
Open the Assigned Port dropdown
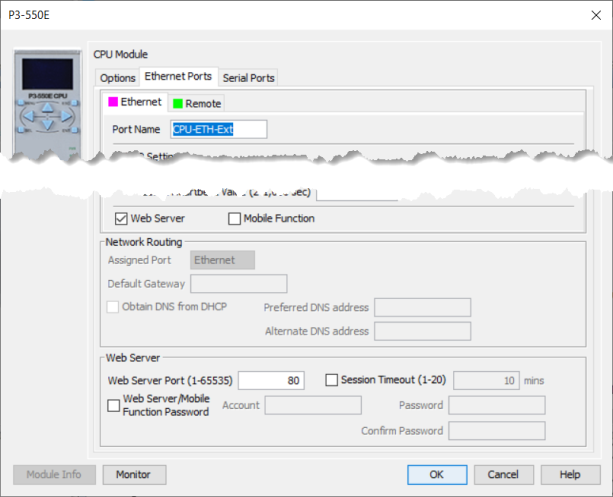[x=222, y=260]
